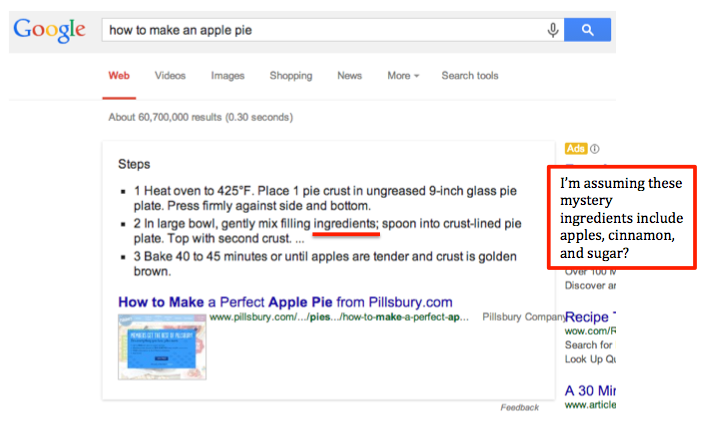Switch to the Images tab

pos(228,76)
